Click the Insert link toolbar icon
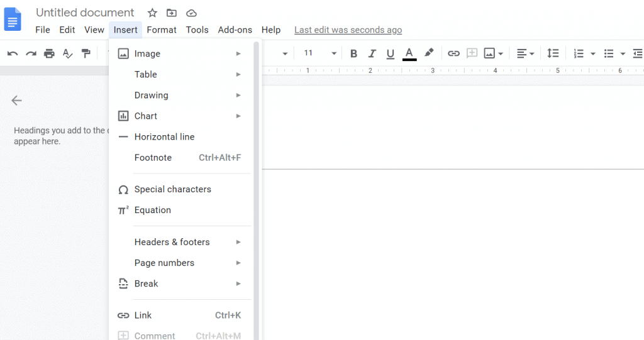This screenshot has height=340, width=644. pyautogui.click(x=453, y=53)
